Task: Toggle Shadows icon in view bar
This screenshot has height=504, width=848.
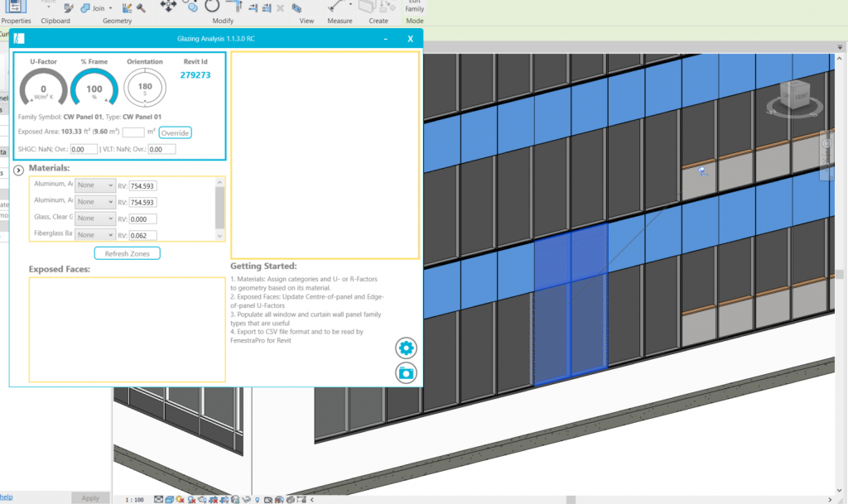Action: [x=192, y=500]
